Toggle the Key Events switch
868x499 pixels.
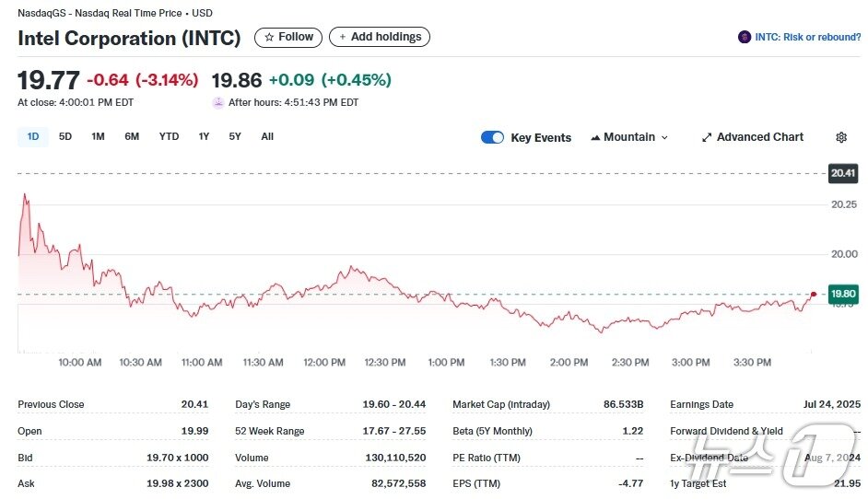(x=492, y=137)
